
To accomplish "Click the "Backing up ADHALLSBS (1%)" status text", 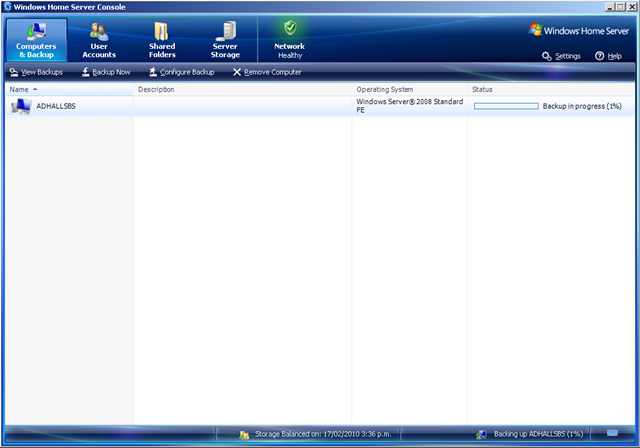I will coord(538,434).
